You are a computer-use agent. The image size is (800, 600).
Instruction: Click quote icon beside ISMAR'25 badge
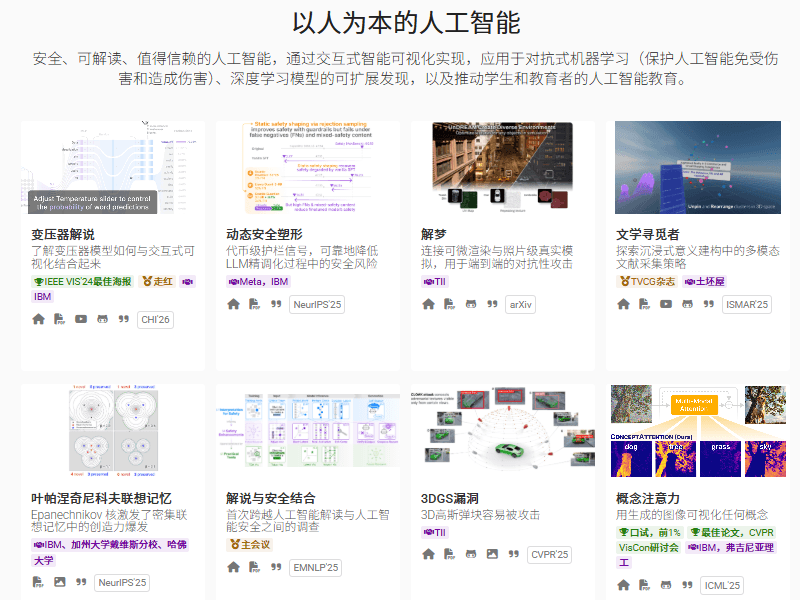(x=709, y=305)
